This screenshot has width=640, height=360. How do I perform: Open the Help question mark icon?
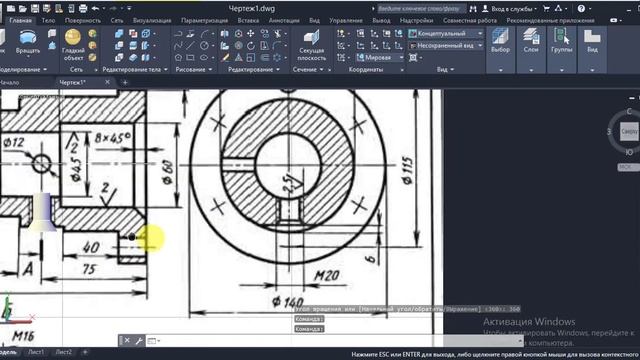[581, 8]
